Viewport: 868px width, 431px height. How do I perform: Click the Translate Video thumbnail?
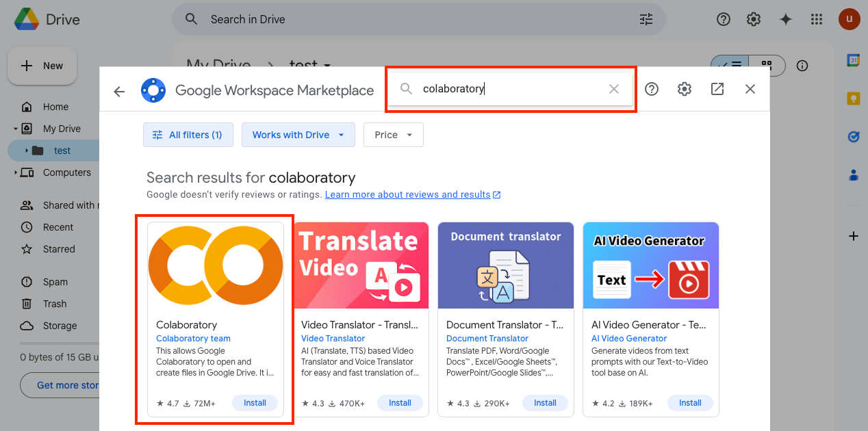click(x=361, y=265)
